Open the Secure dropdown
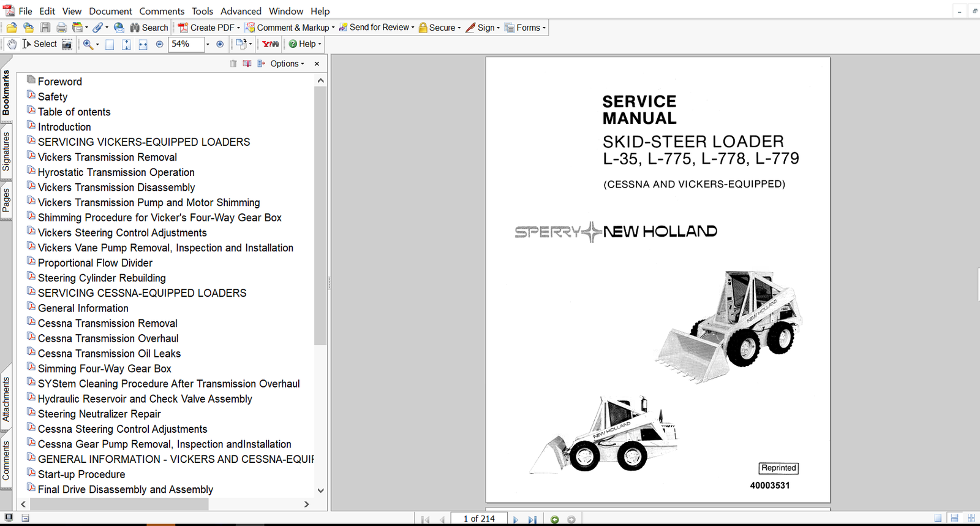Screen dimensions: 980x526 click(x=440, y=28)
